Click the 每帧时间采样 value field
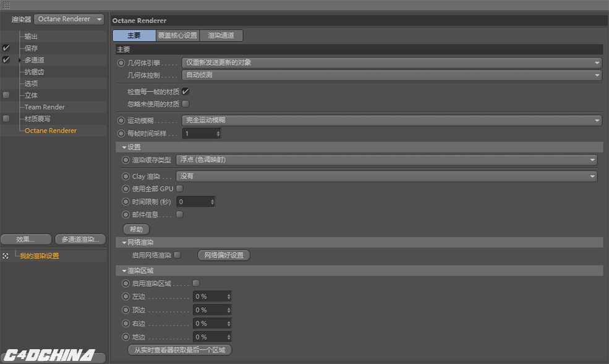This screenshot has height=364, width=609. pos(199,133)
